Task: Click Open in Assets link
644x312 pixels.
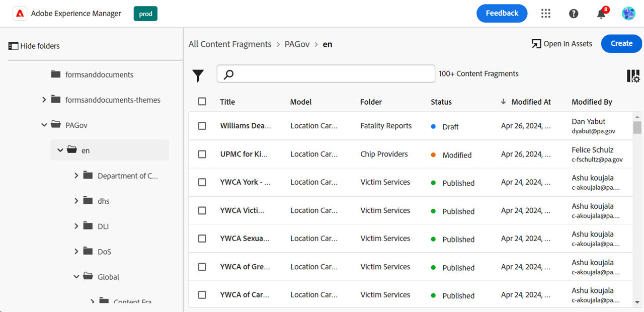Action: (x=562, y=44)
